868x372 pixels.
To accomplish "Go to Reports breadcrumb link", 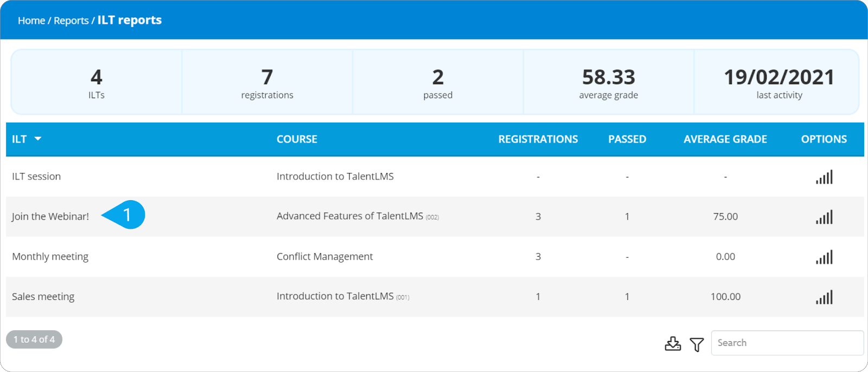I will click(71, 21).
